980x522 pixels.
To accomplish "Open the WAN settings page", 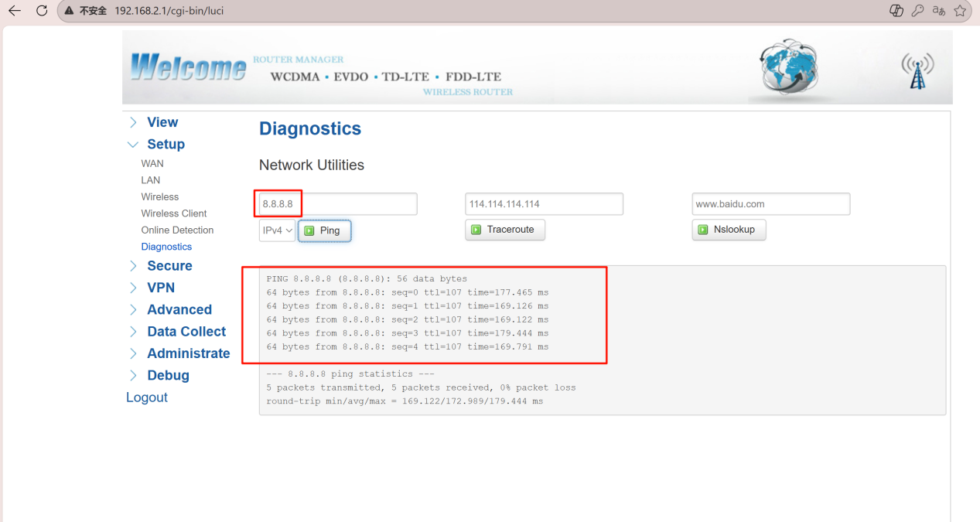I will click(152, 164).
